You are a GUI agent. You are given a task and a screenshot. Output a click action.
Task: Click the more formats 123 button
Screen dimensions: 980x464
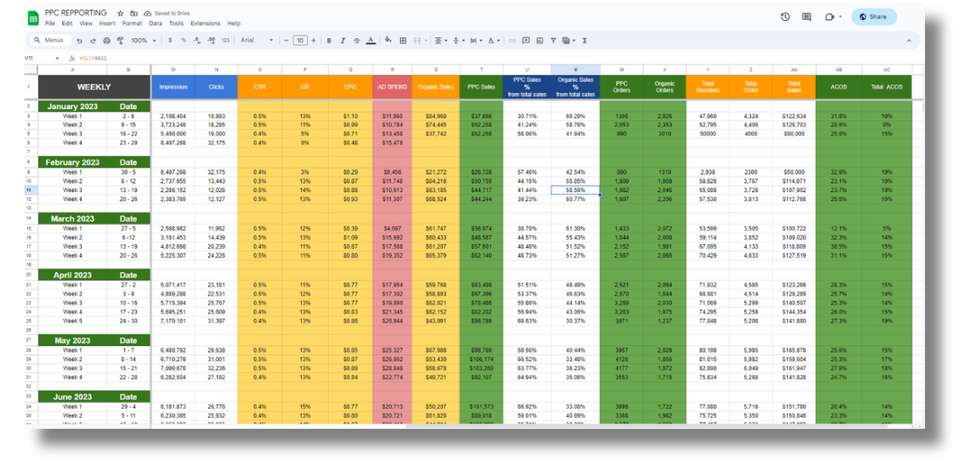point(225,40)
